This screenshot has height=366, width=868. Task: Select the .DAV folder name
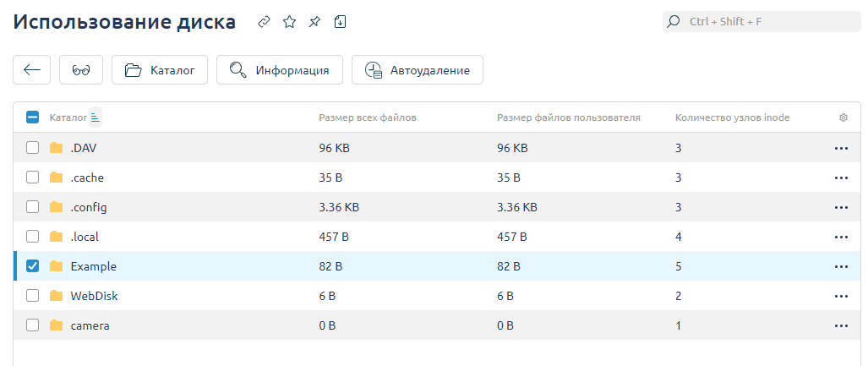pyautogui.click(x=85, y=148)
